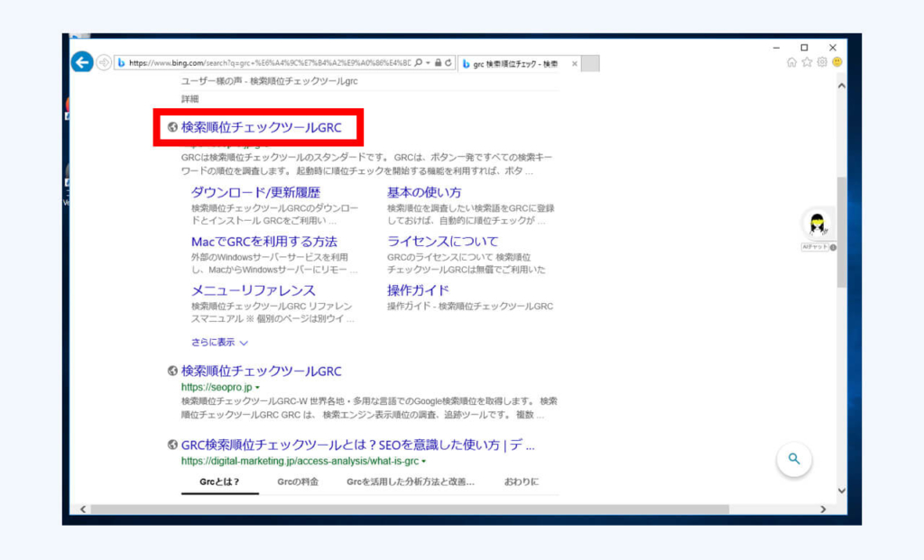Viewport: 924px width, 560px height.
Task: Click '詳細' link under user voice result
Action: tap(189, 99)
